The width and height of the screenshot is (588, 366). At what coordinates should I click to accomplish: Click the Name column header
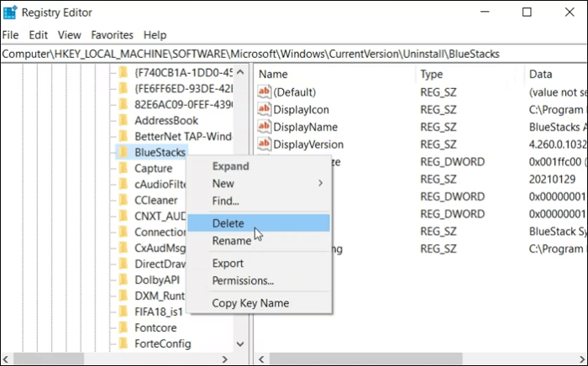pyautogui.click(x=274, y=74)
